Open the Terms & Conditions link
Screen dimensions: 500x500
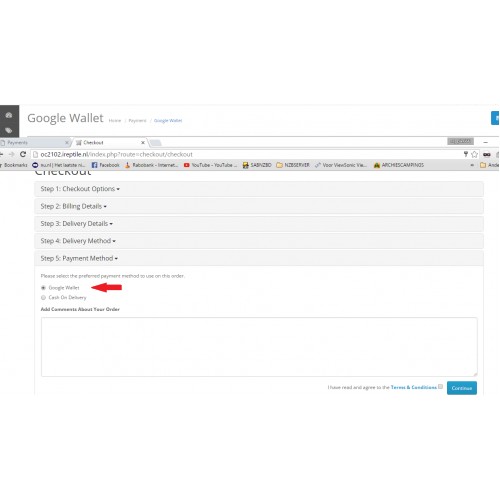[413, 387]
